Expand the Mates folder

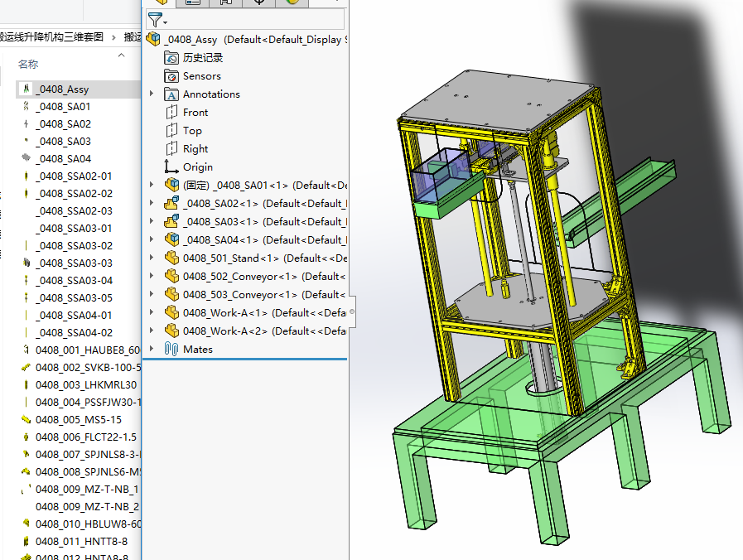click(x=152, y=350)
